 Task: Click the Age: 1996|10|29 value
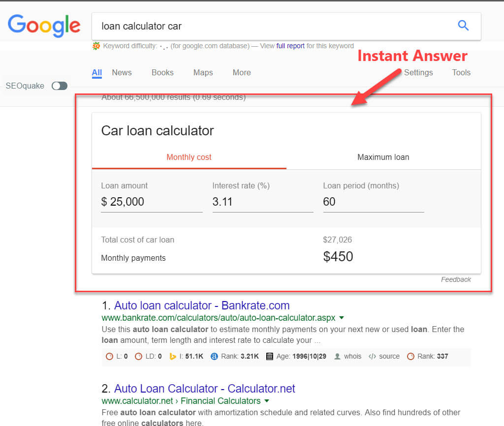(309, 356)
